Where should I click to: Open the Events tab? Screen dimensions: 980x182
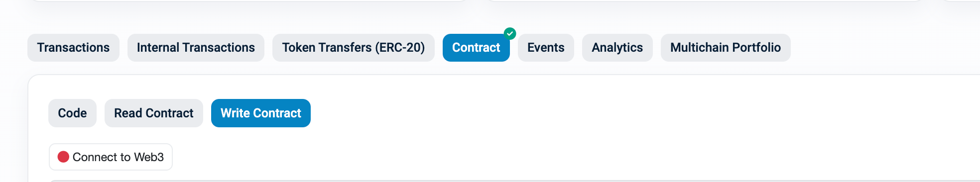click(x=546, y=48)
